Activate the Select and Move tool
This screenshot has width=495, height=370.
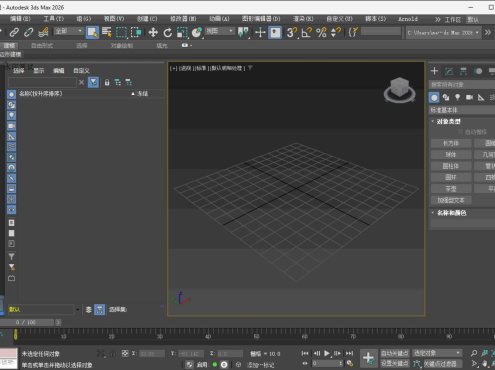coord(153,32)
